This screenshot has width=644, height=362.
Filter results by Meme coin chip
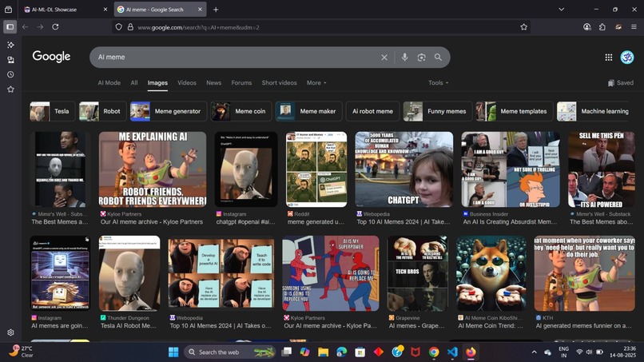[x=241, y=111]
